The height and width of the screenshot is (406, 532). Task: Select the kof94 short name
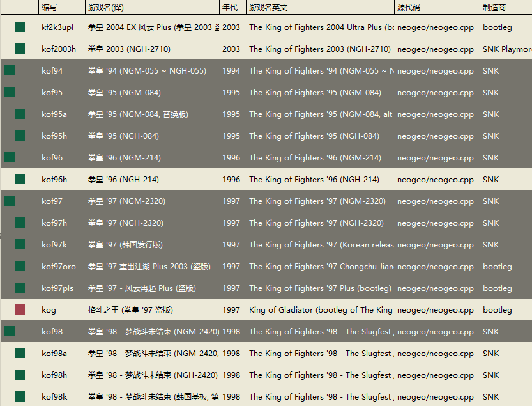pyautogui.click(x=52, y=71)
